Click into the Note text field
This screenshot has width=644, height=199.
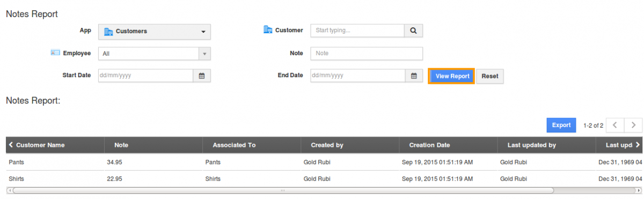(x=367, y=54)
